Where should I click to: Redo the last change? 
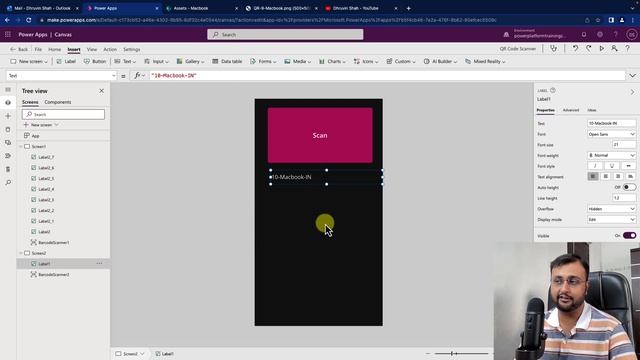pos(589,49)
